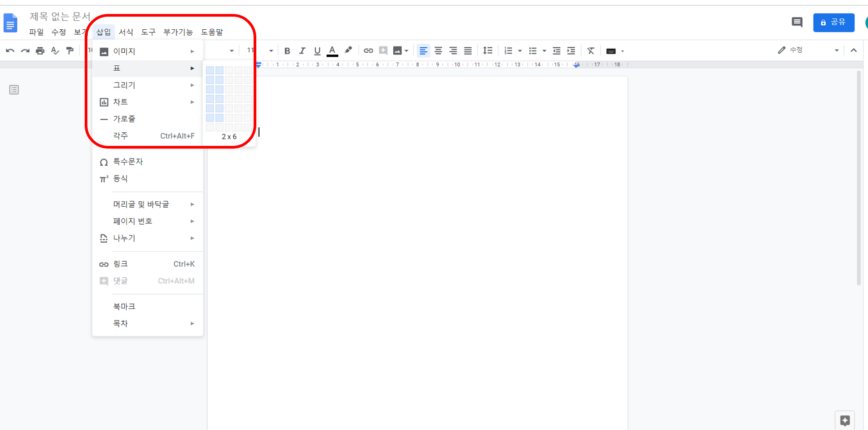The image size is (868, 430).
Task: Click the right indent marker on ruler
Action: pyautogui.click(x=577, y=65)
